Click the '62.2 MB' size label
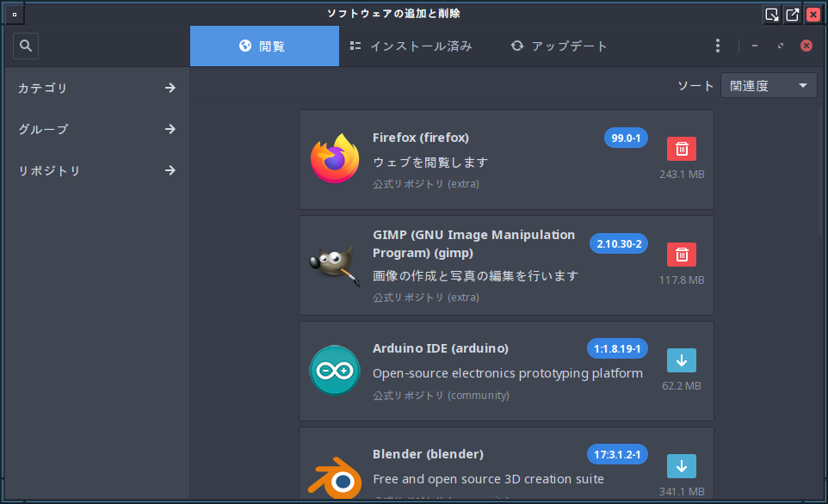Image resolution: width=828 pixels, height=504 pixels. coord(681,386)
